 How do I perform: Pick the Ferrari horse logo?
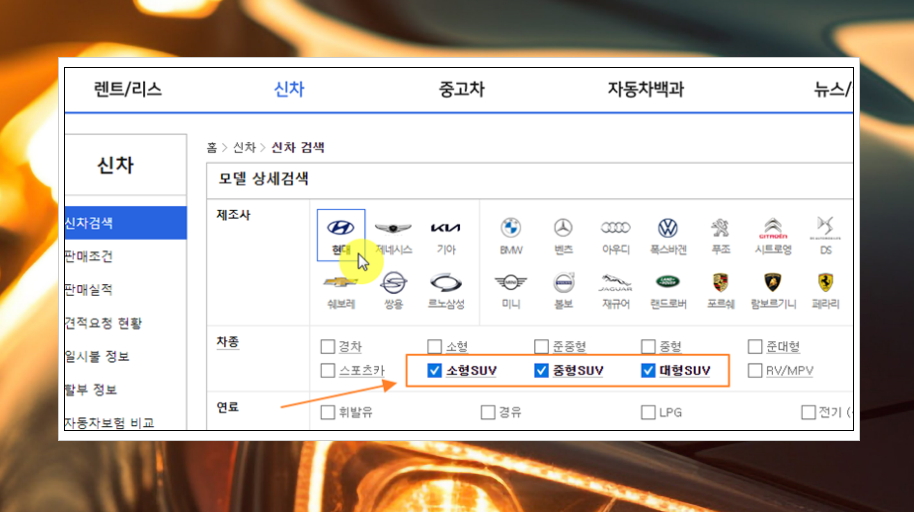[825, 283]
